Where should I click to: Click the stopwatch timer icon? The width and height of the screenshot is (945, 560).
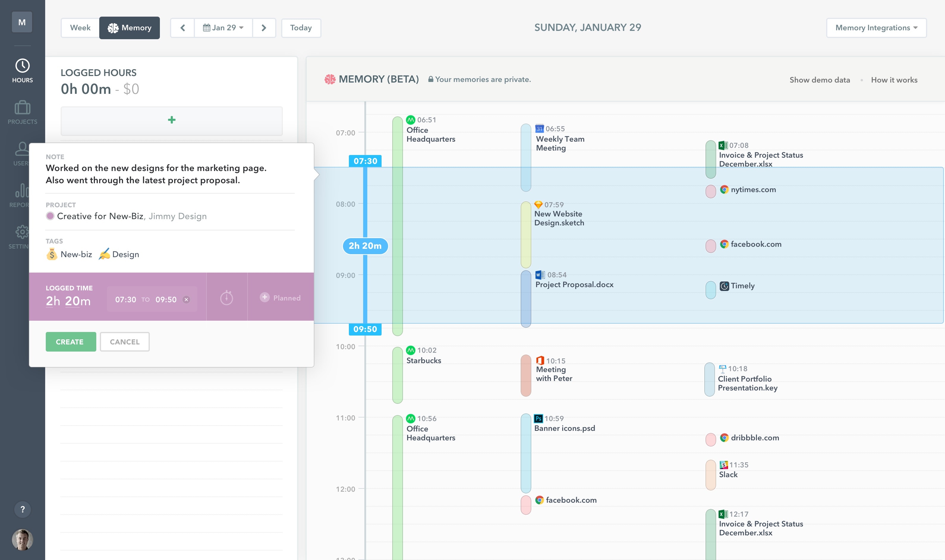[x=226, y=298]
